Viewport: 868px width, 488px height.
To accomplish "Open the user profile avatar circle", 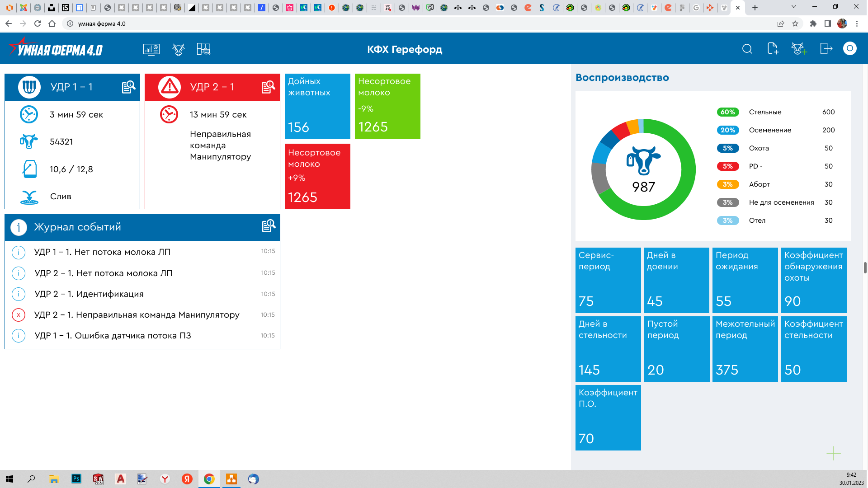I will click(849, 48).
